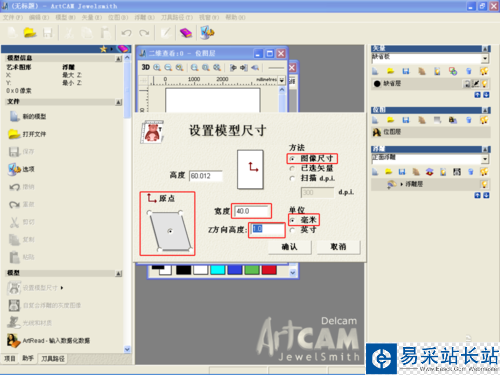The image size is (500, 375).
Task: Click the 宽度 input field showing 40.0
Action: 252,211
